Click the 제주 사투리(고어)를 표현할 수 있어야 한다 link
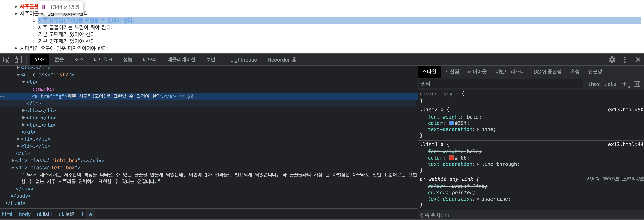Screen dimensions: 644x220 [x=86, y=20]
